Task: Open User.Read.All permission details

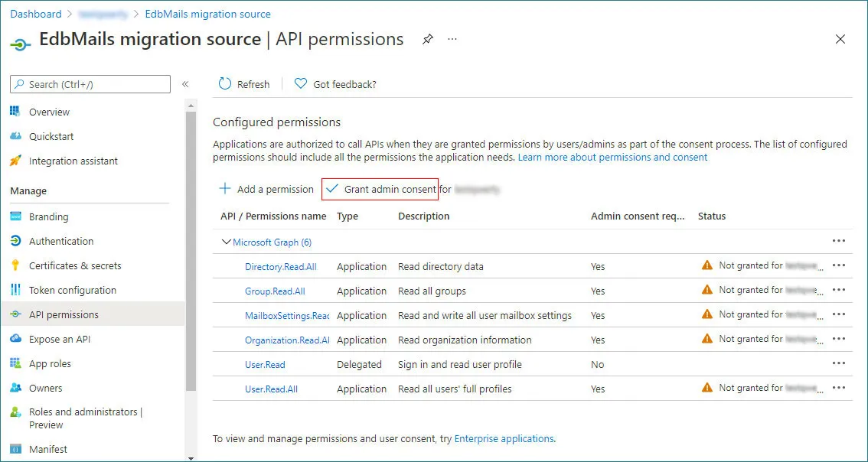Action: tap(271, 389)
